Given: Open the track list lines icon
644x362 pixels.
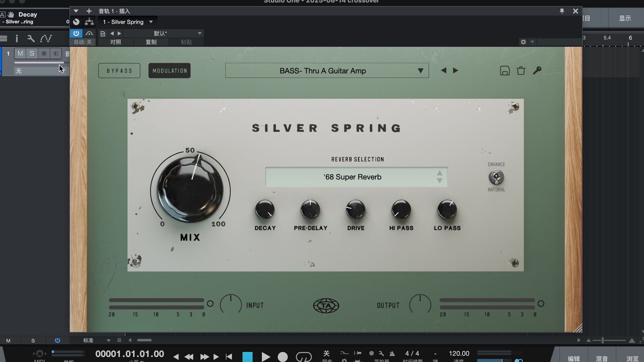Looking at the screenshot, I should [4, 38].
